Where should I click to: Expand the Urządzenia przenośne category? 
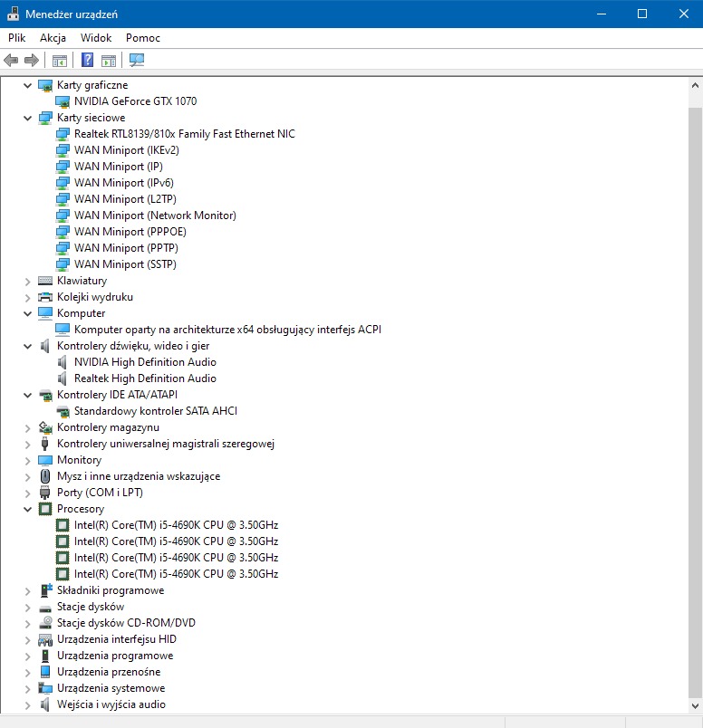pyautogui.click(x=27, y=672)
